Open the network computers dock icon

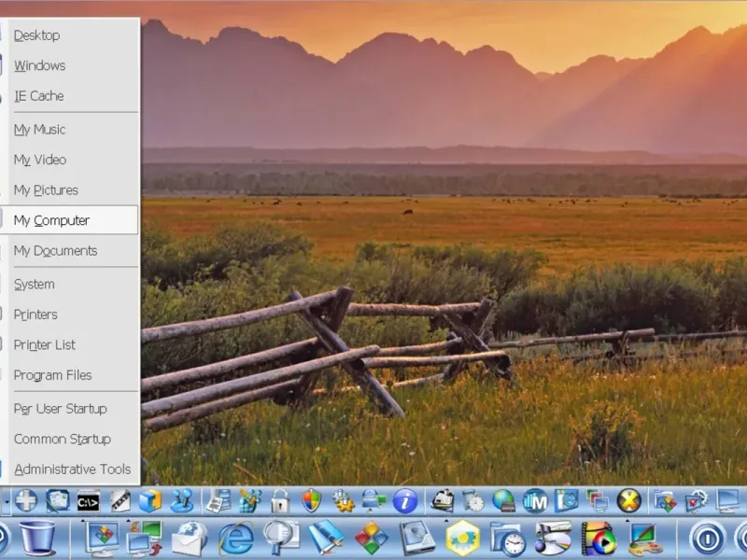(145, 539)
